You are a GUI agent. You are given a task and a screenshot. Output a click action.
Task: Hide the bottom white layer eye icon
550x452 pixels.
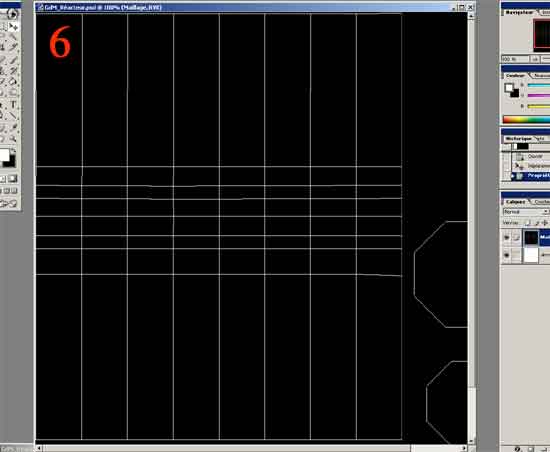click(x=506, y=255)
